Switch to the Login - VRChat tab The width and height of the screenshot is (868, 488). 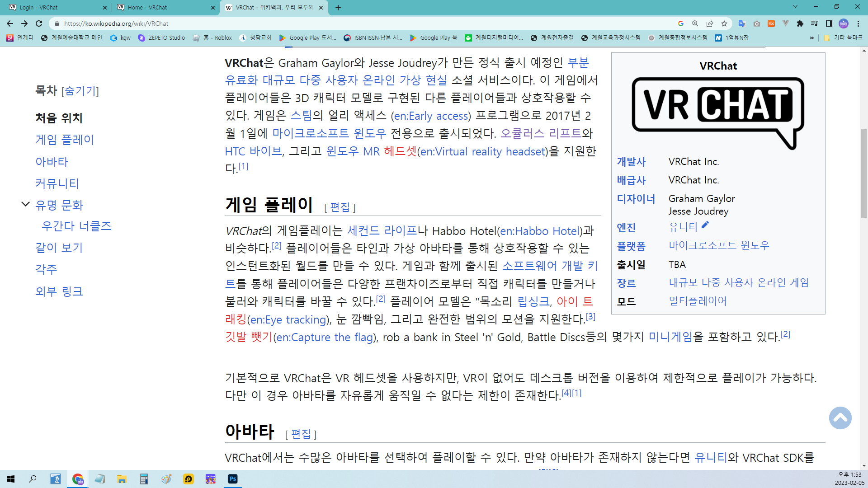click(x=54, y=7)
